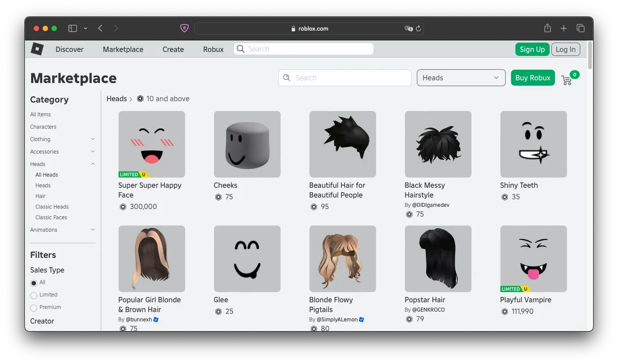Open the Heads category dropdown beside search
The height and width of the screenshot is (364, 618).
(x=461, y=77)
